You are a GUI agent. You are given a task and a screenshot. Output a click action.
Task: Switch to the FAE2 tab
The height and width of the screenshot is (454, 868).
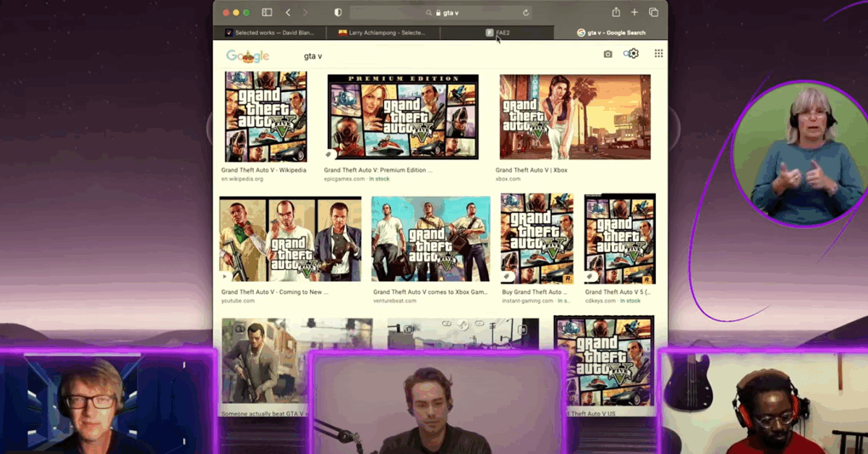click(498, 33)
